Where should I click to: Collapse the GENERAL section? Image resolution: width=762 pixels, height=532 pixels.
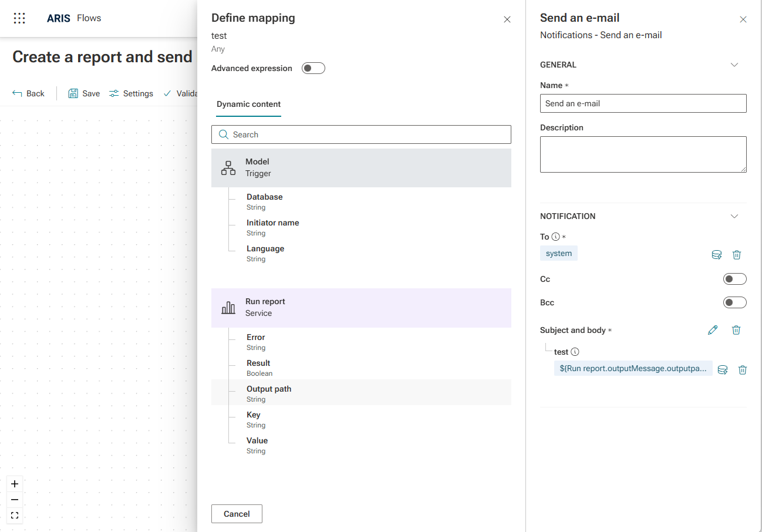(x=734, y=65)
